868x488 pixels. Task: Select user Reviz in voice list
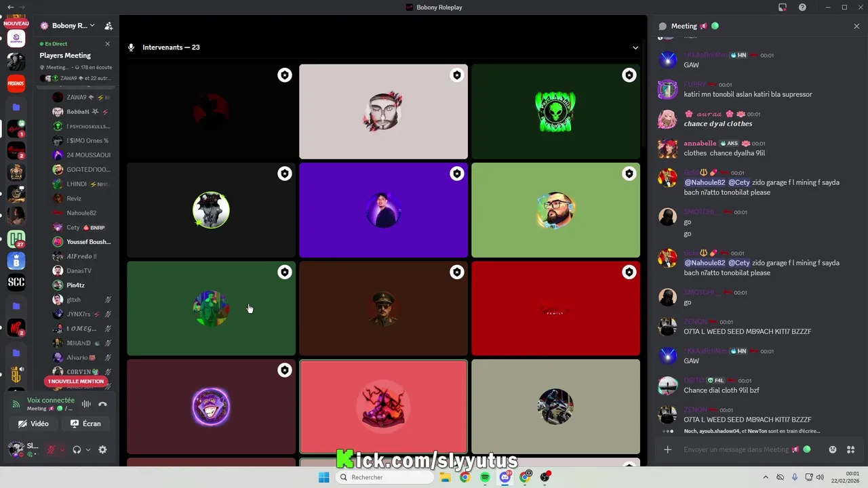[x=81, y=199]
